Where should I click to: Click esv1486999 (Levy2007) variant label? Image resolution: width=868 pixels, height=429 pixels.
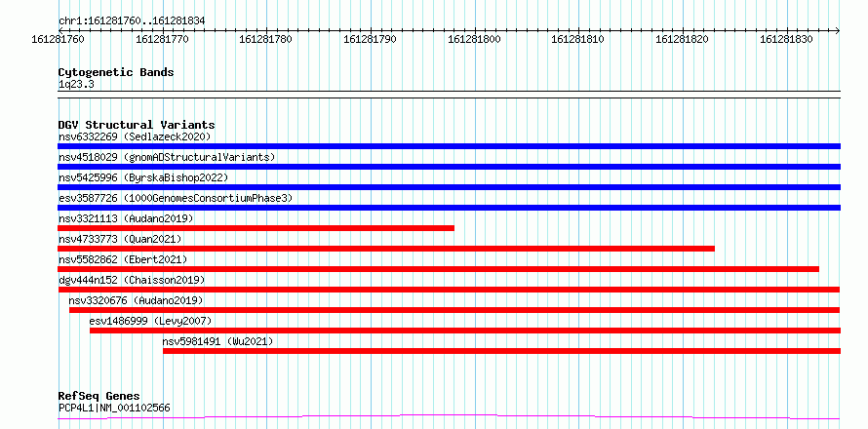pos(150,321)
